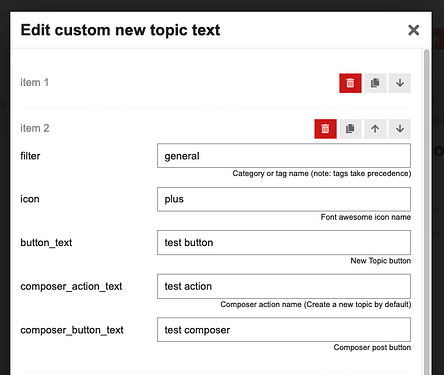Collapse the item 2 header
Screen dimensions: 444x375
coord(35,128)
